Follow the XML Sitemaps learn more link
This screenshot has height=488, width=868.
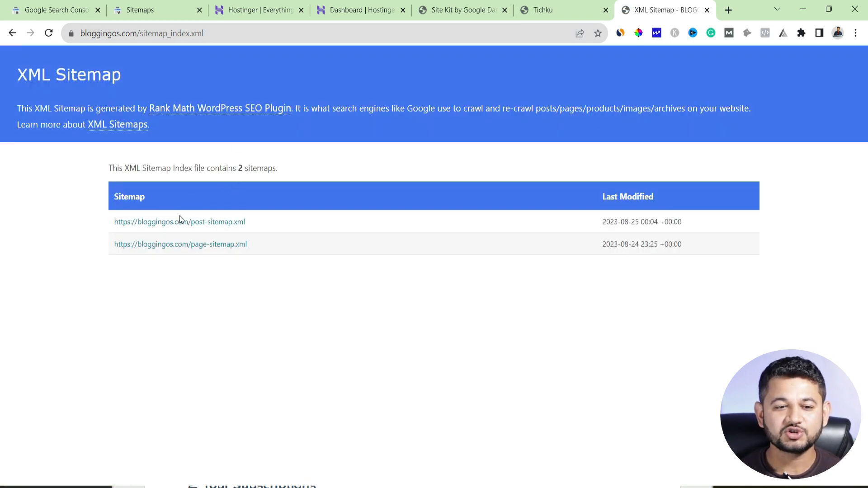118,124
